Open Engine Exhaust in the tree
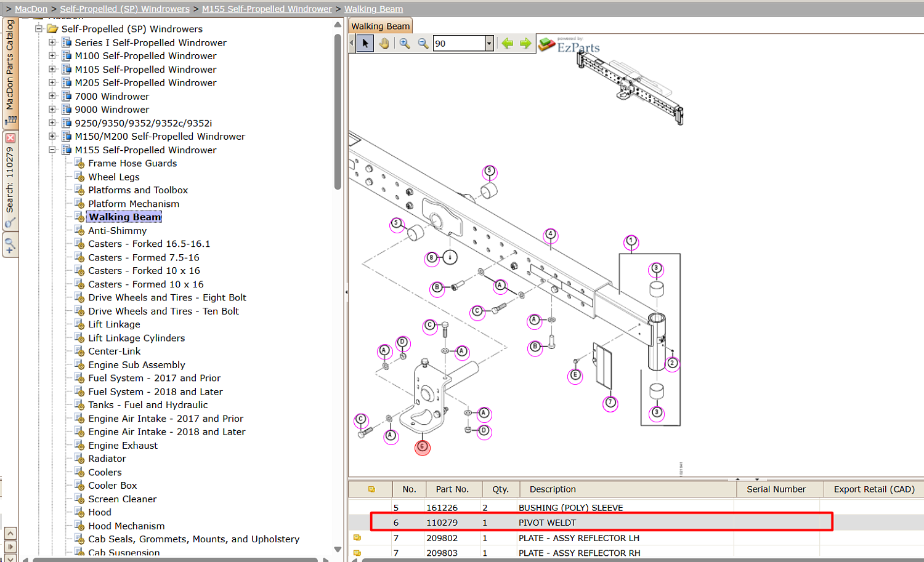This screenshot has width=924, height=562. (x=123, y=445)
